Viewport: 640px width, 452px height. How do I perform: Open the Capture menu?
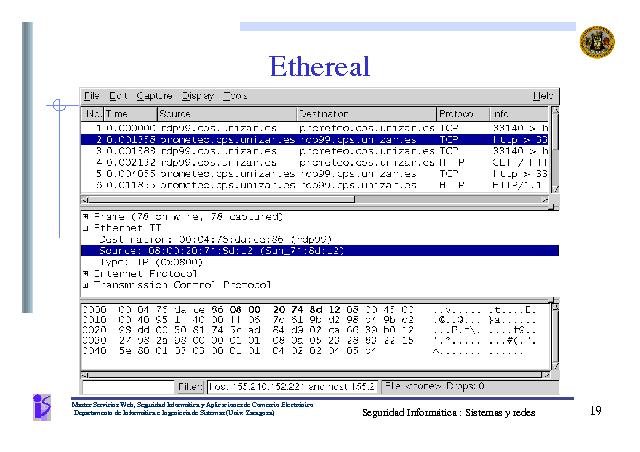[x=154, y=96]
